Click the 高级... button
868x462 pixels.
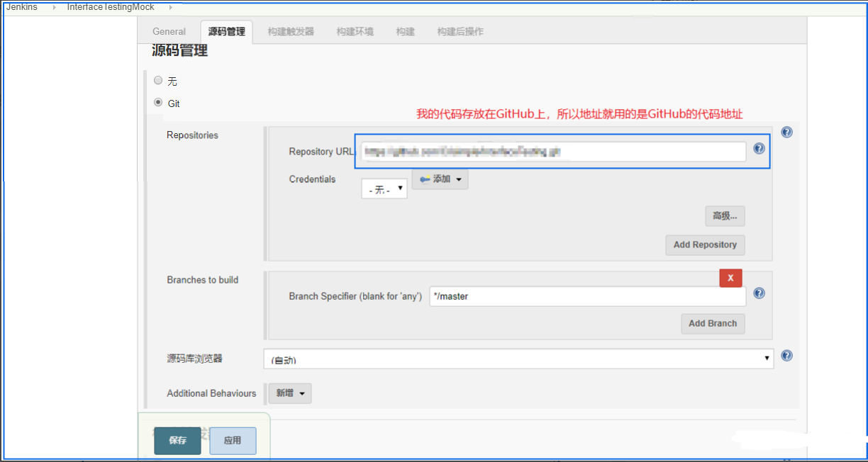[x=725, y=216]
